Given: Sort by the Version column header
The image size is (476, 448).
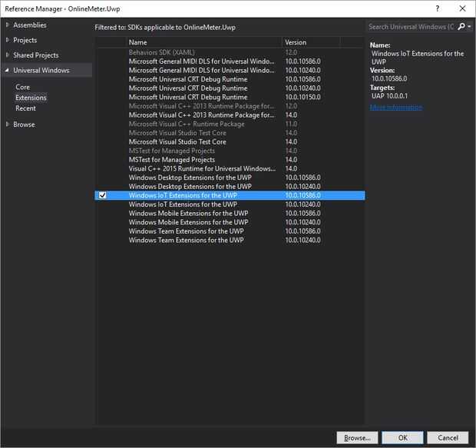Looking at the screenshot, I should [x=311, y=42].
